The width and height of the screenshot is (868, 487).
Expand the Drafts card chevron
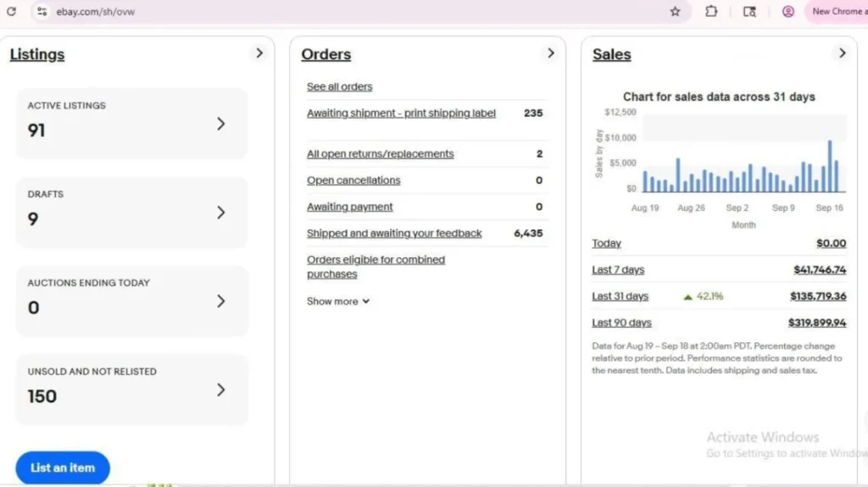click(x=220, y=213)
